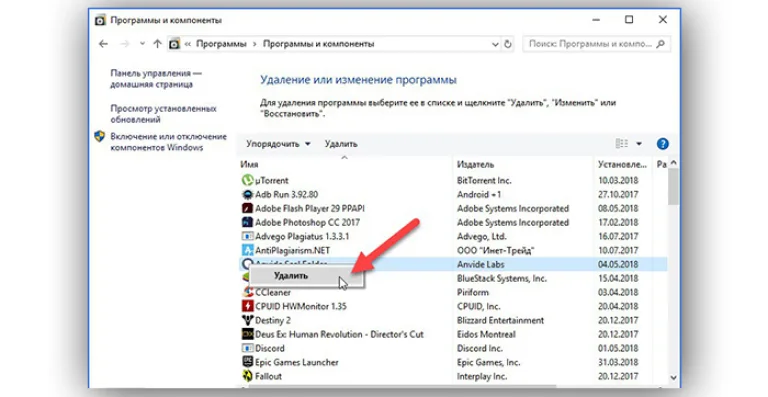Viewport: 768px width, 397px height.
Task: Open the blue help question-mark icon
Action: 662,144
